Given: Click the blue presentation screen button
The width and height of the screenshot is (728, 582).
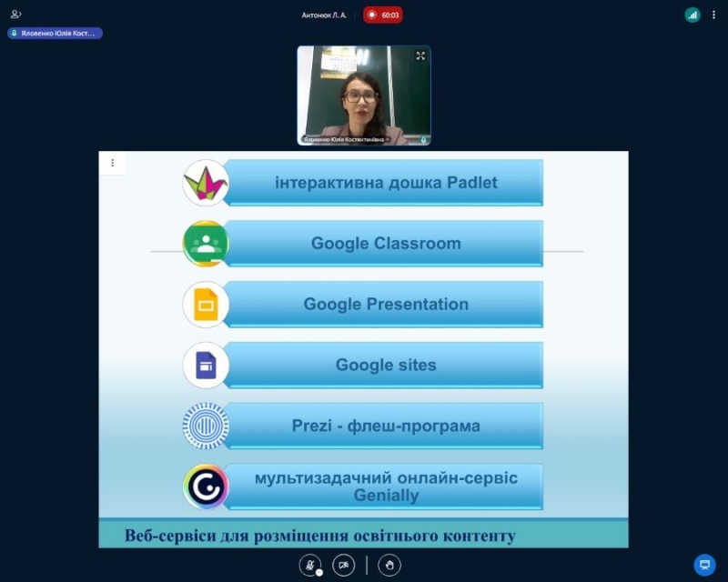Looking at the screenshot, I should tap(704, 565).
